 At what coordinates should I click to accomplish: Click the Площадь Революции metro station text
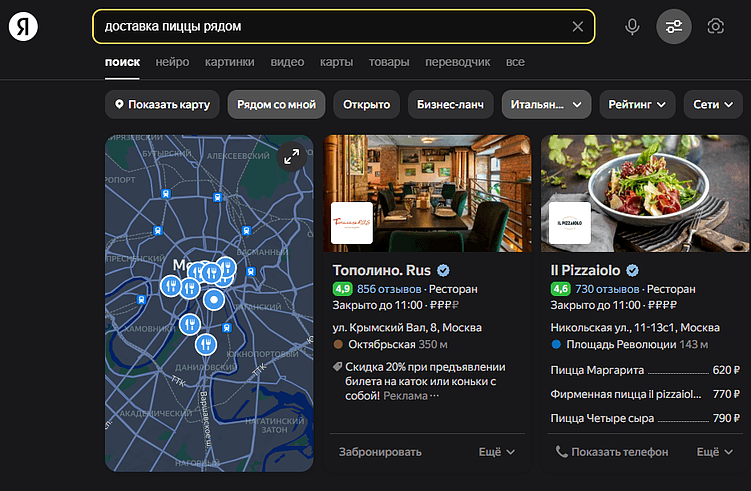point(621,344)
